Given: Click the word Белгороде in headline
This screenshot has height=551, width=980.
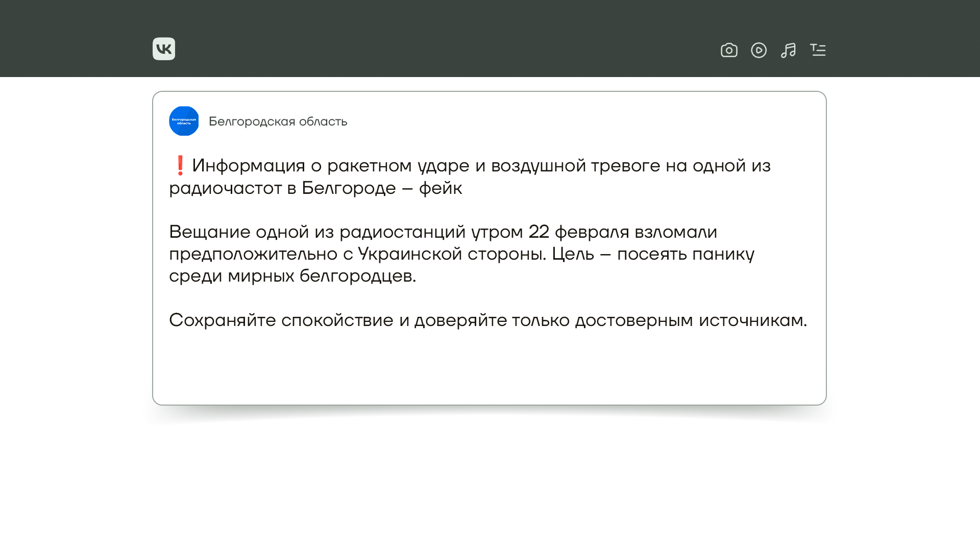Looking at the screenshot, I should click(x=348, y=188).
